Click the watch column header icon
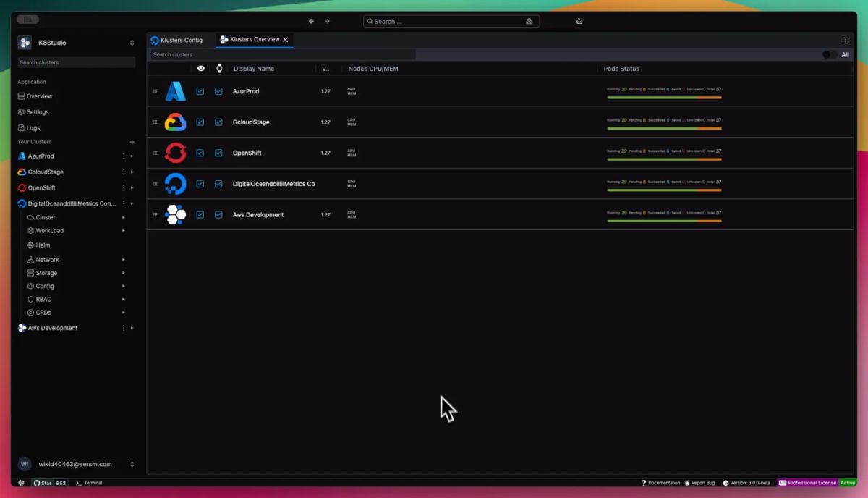The width and height of the screenshot is (868, 498). pyautogui.click(x=219, y=69)
